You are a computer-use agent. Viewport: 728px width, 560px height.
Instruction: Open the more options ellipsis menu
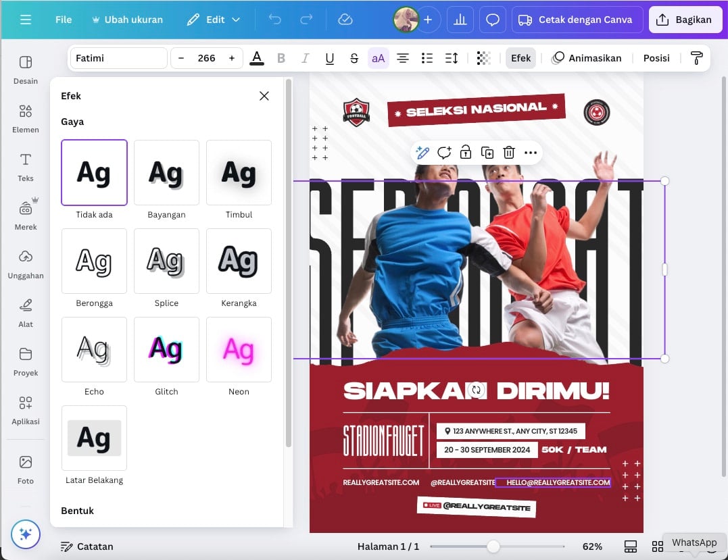[531, 153]
